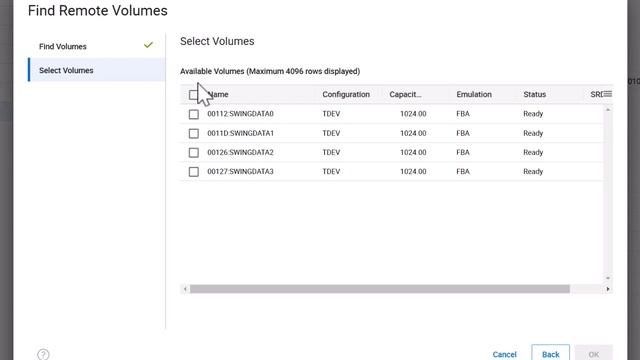640x360 pixels.
Task: Click the Back button
Action: pos(551,354)
